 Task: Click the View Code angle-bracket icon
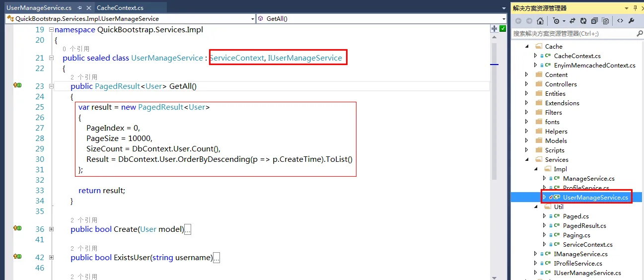tap(620, 21)
